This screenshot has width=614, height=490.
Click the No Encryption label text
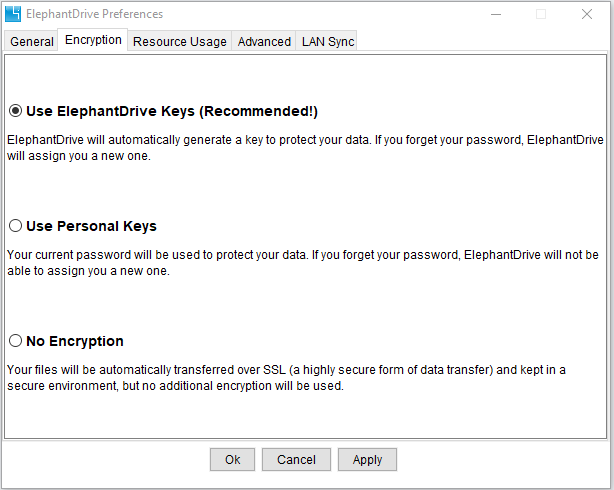pyautogui.click(x=75, y=341)
